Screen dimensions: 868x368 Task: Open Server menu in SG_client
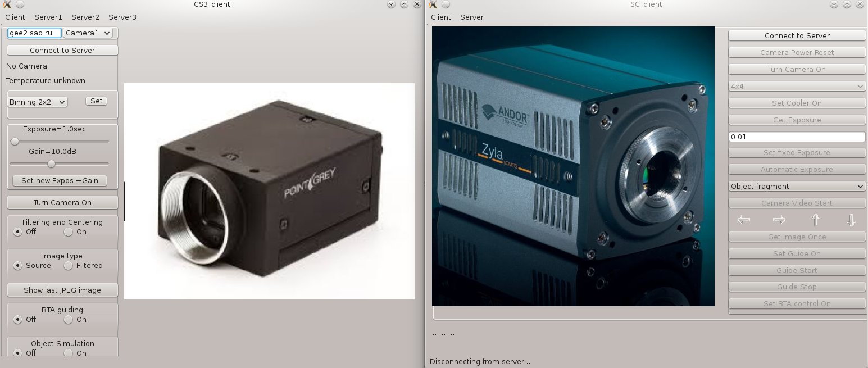click(472, 17)
